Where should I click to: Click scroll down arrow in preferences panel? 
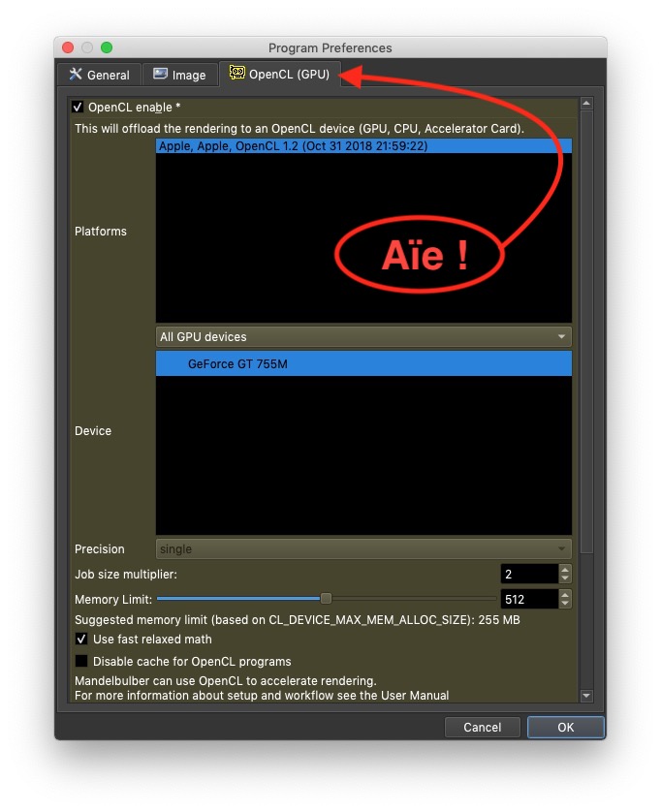pyautogui.click(x=586, y=696)
